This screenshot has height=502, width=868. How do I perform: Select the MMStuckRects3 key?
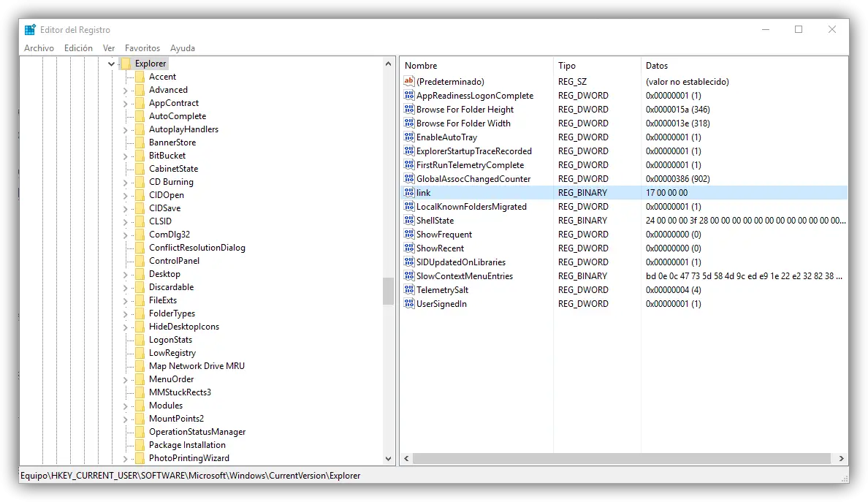pos(180,392)
